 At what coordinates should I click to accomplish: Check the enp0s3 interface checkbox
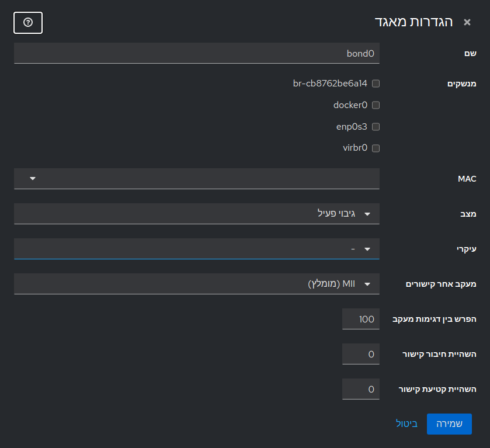[x=376, y=126]
